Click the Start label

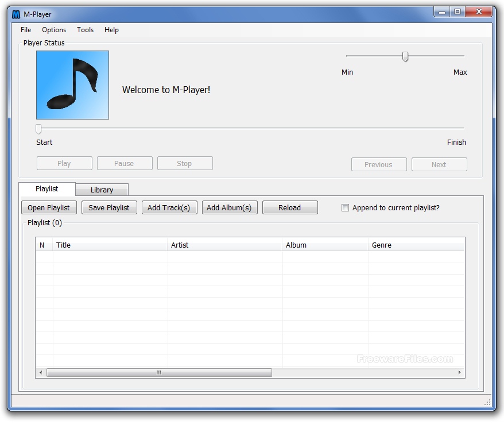pos(44,142)
